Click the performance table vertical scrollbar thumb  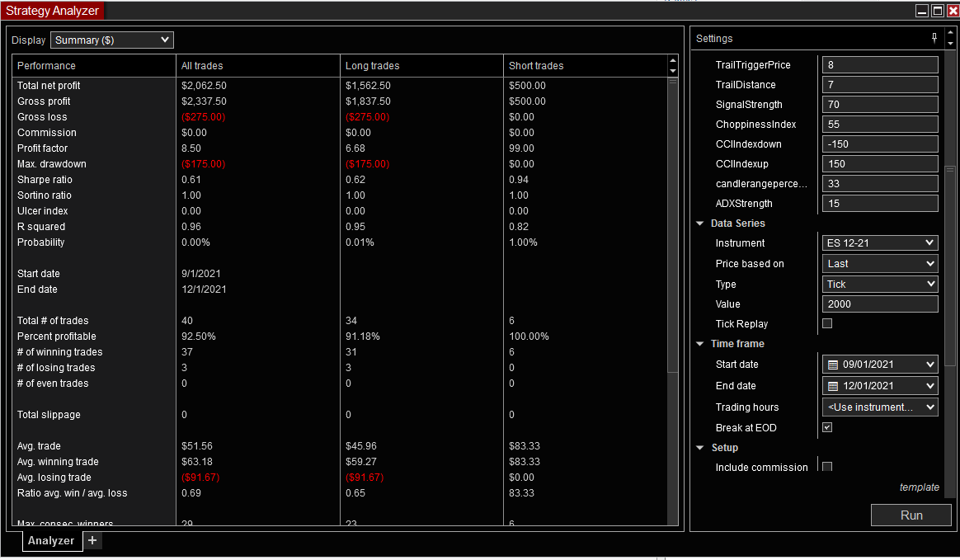coord(672,224)
